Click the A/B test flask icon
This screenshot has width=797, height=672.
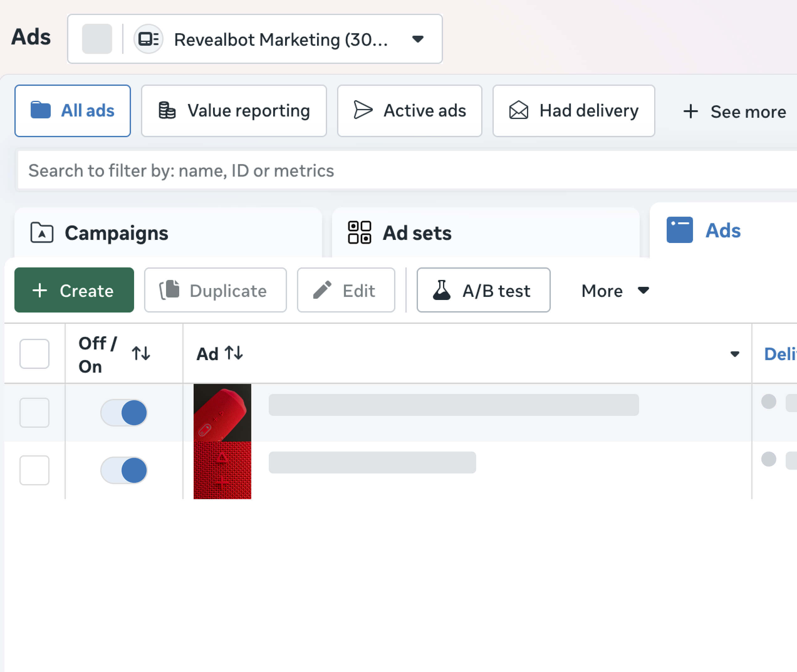click(442, 290)
